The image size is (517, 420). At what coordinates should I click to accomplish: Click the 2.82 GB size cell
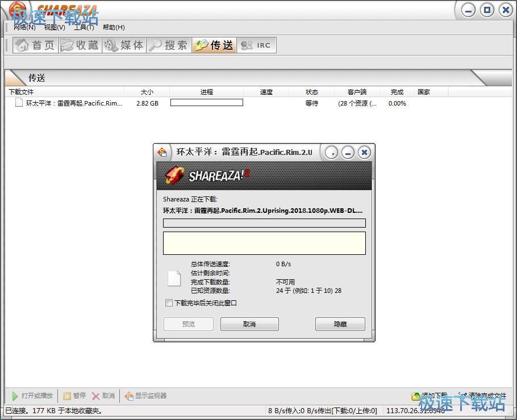click(x=147, y=103)
